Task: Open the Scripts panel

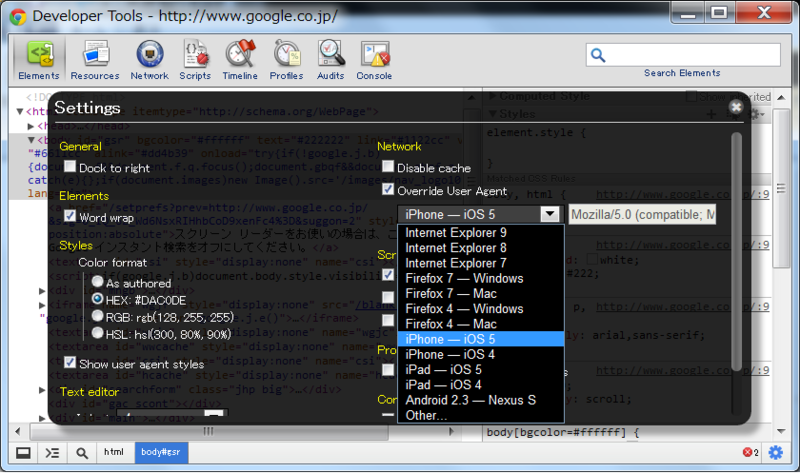Action: click(195, 60)
